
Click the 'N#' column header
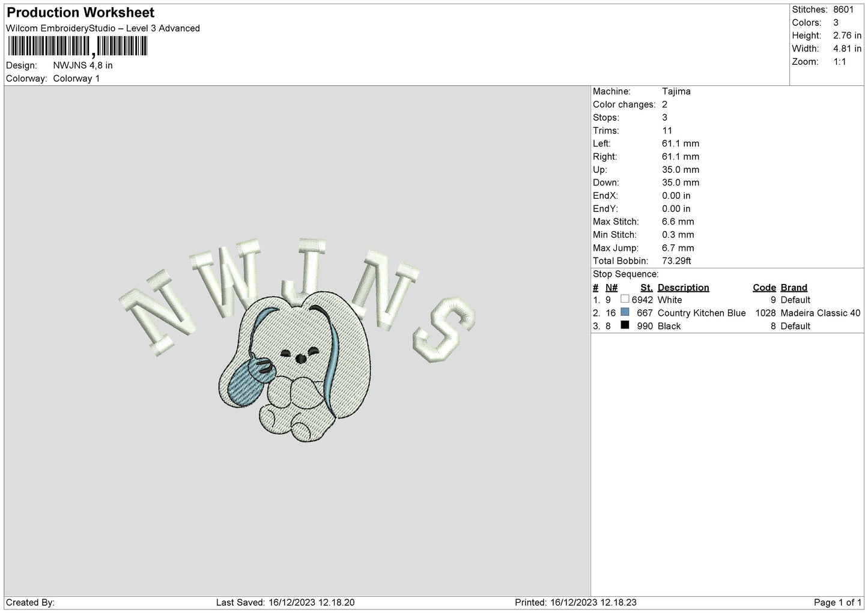click(x=612, y=288)
